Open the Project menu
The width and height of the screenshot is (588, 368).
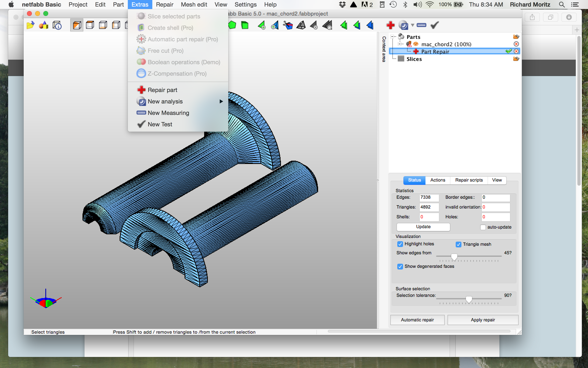[78, 4]
